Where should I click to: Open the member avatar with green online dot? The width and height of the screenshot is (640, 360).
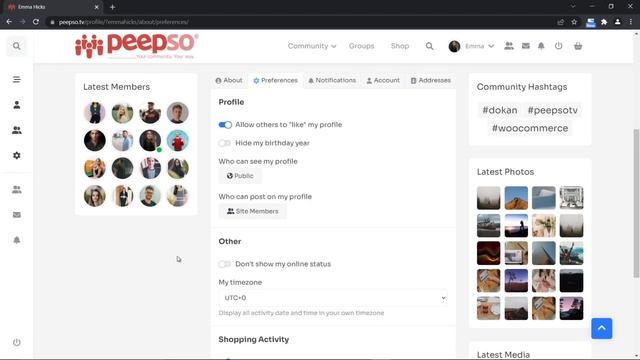point(150,140)
